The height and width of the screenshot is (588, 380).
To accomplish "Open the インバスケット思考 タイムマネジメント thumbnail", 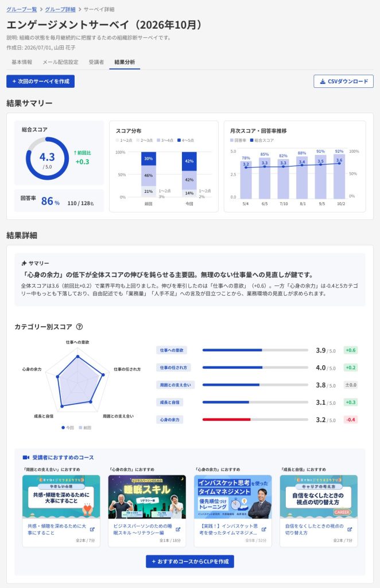I will [232, 497].
